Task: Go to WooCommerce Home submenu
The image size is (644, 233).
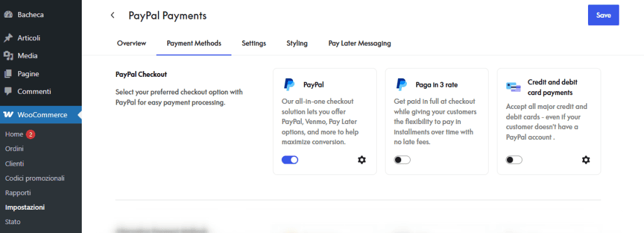Action: [x=14, y=134]
